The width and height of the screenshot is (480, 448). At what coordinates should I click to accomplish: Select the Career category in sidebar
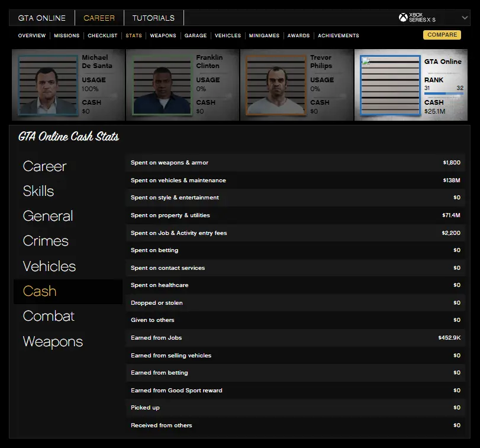44,166
